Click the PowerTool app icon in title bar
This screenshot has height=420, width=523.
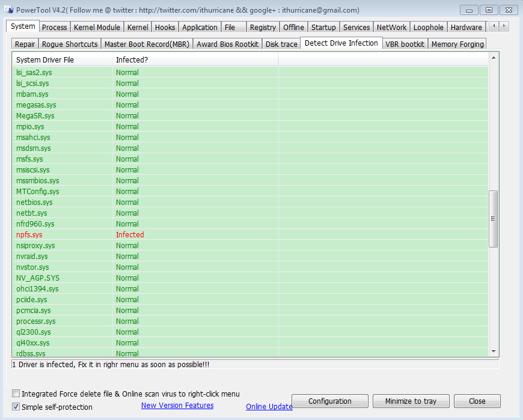9,10
